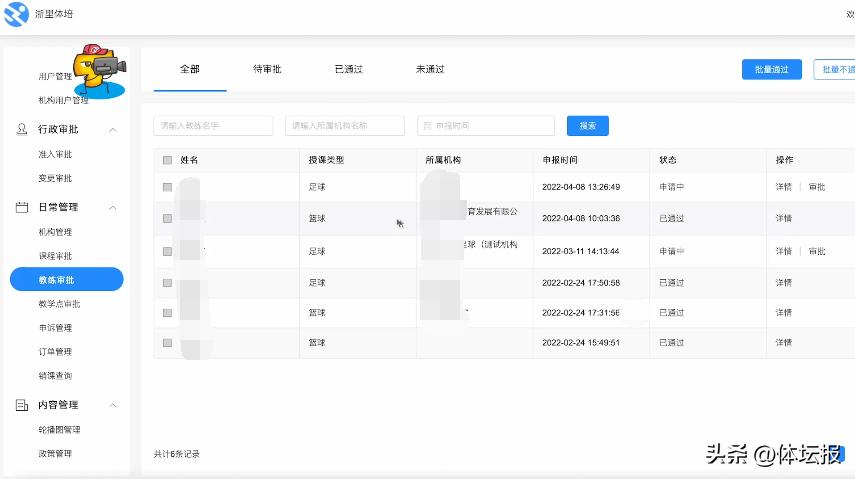Focus the coach name search input
The image size is (855, 479).
213,126
